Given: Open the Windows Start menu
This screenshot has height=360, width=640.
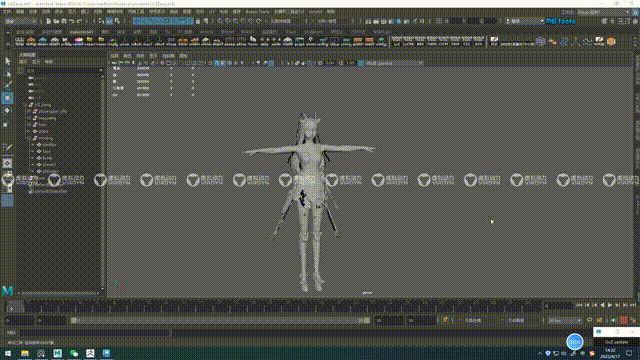Looking at the screenshot, I should click(x=8, y=353).
